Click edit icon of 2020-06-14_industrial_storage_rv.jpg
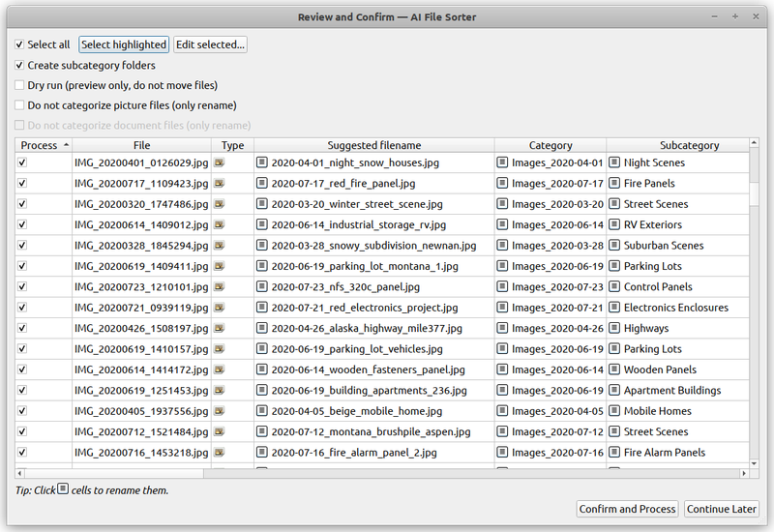774x532 pixels. pyautogui.click(x=262, y=224)
